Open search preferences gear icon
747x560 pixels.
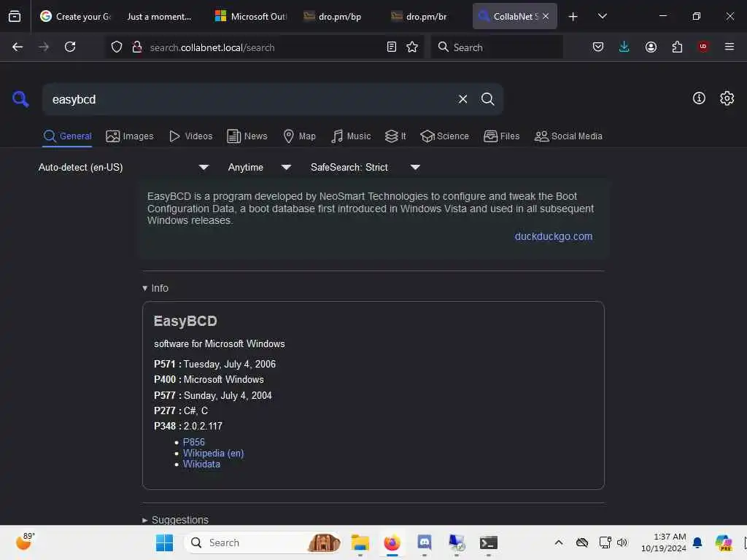click(x=727, y=98)
